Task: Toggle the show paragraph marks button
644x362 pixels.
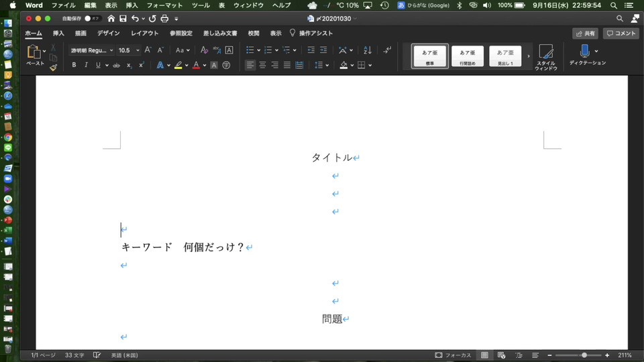Action: tap(387, 50)
